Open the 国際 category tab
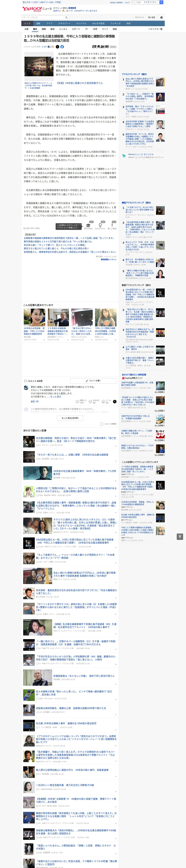The width and height of the screenshot is (186, 868). point(44,29)
